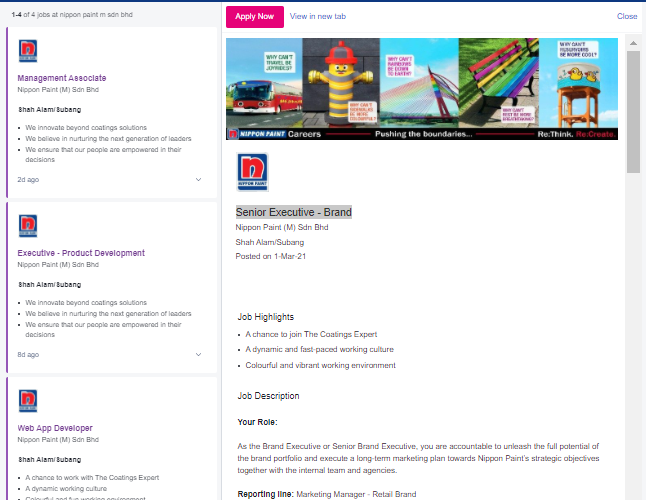Screen dimensions: 646x500
Task: Click Posted on 1-Mar-21 text
Action: pyautogui.click(x=271, y=256)
